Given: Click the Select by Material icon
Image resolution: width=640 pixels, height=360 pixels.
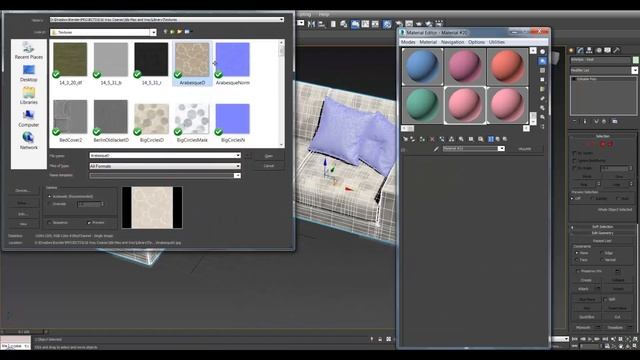Looking at the screenshot, I should pyautogui.click(x=542, y=117).
